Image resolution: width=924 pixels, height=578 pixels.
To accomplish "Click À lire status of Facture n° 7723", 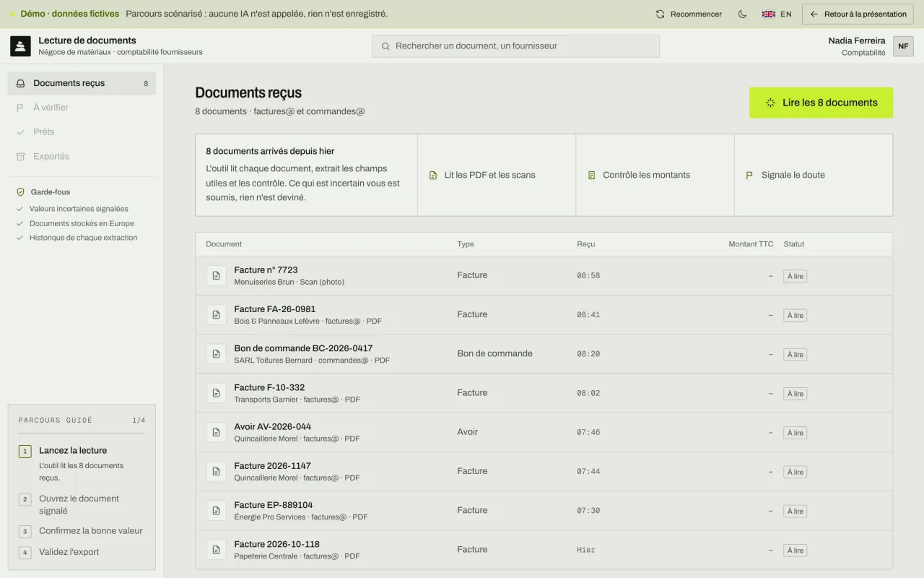I will (795, 276).
